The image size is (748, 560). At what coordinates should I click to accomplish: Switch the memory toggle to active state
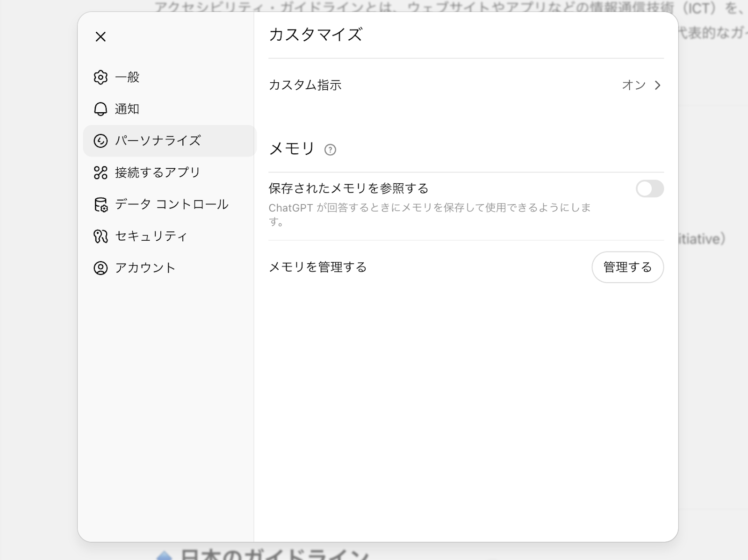click(x=649, y=189)
